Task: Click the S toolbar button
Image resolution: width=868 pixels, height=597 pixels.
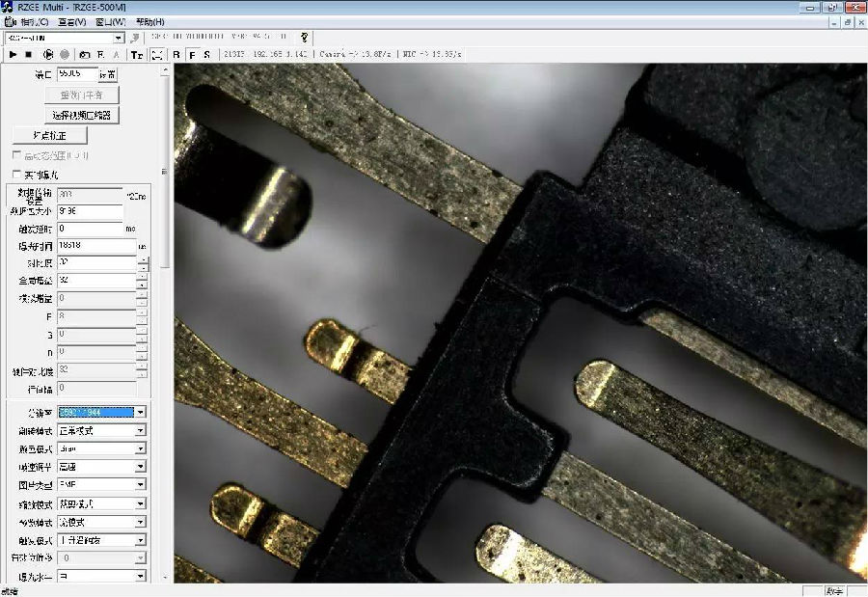Action: pyautogui.click(x=207, y=54)
